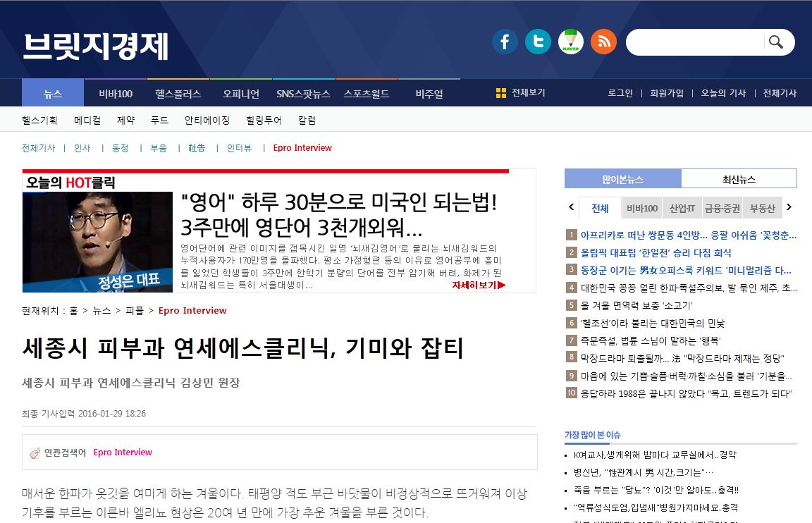
Task: Click the 브릿지경제 site logo
Action: click(x=96, y=46)
